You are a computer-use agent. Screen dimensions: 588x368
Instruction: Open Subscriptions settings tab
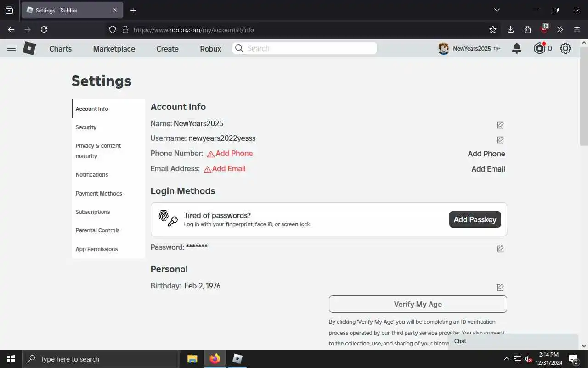click(x=108, y=212)
